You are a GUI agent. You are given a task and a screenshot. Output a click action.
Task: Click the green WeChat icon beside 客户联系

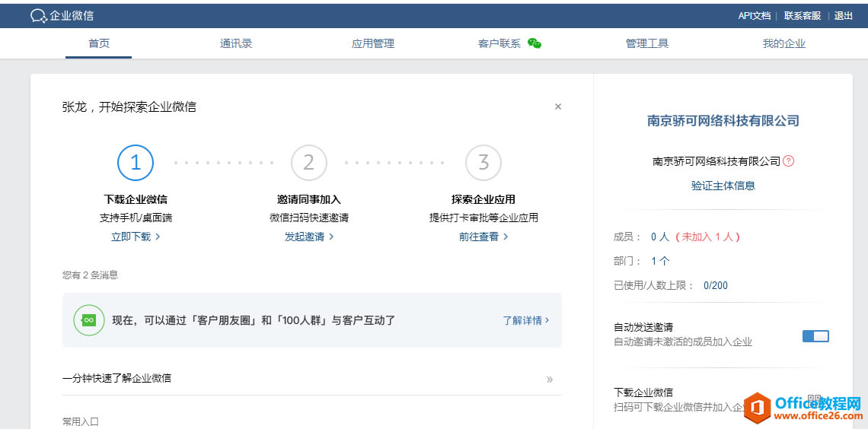click(535, 43)
